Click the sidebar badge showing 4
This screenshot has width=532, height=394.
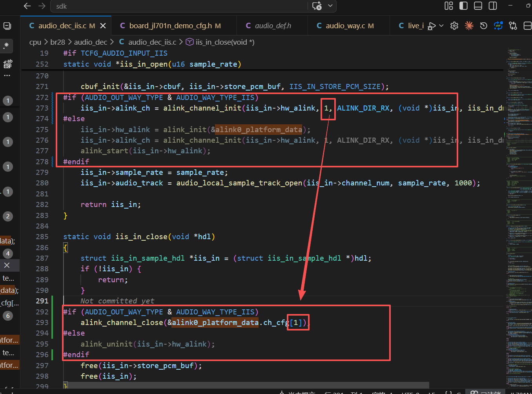[x=8, y=254]
